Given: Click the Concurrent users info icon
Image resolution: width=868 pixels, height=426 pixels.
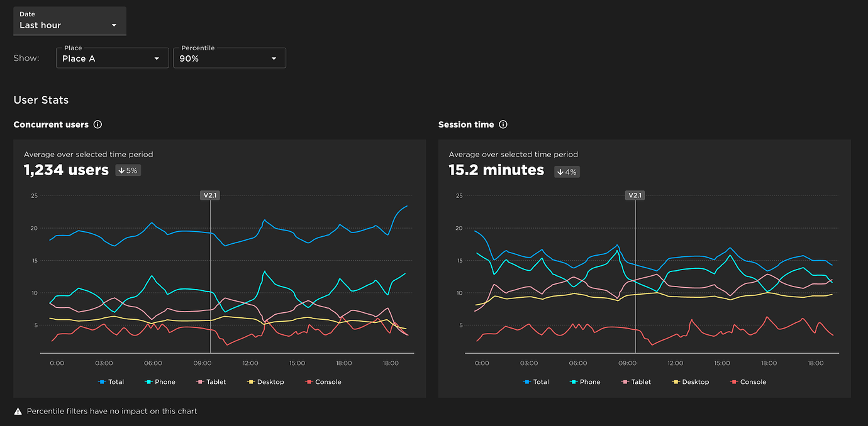Looking at the screenshot, I should tap(97, 124).
